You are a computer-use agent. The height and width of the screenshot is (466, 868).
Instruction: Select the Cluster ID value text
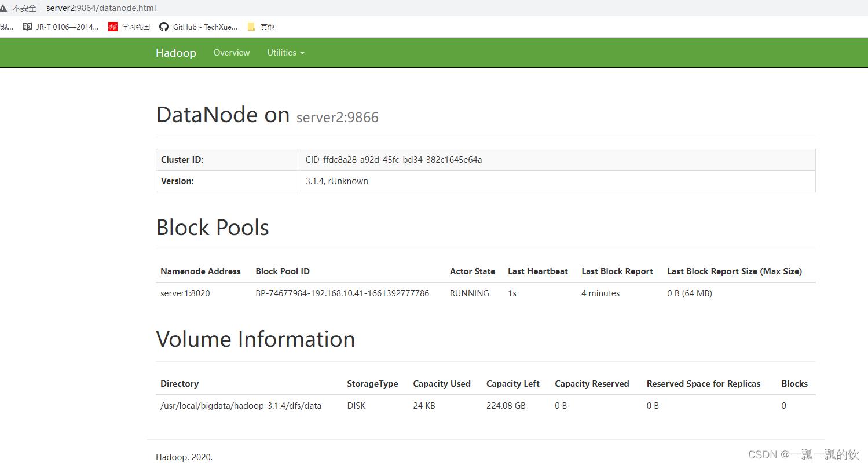(394, 160)
